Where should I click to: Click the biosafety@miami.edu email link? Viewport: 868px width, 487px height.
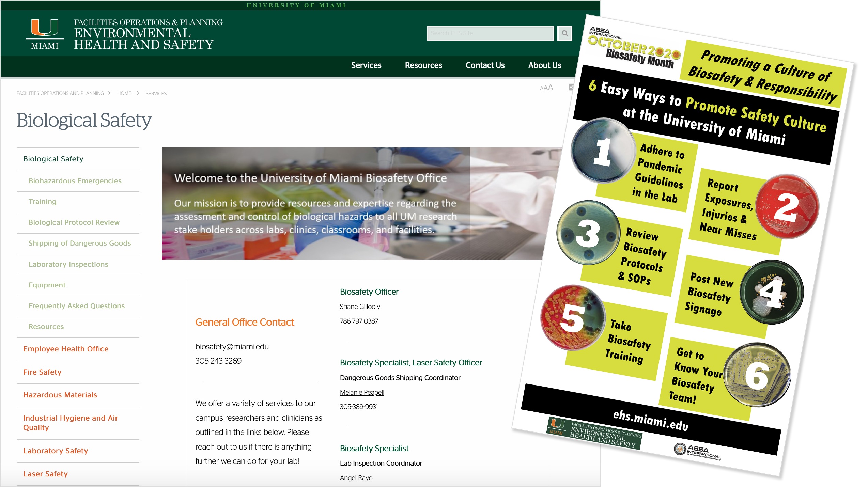[x=232, y=347]
